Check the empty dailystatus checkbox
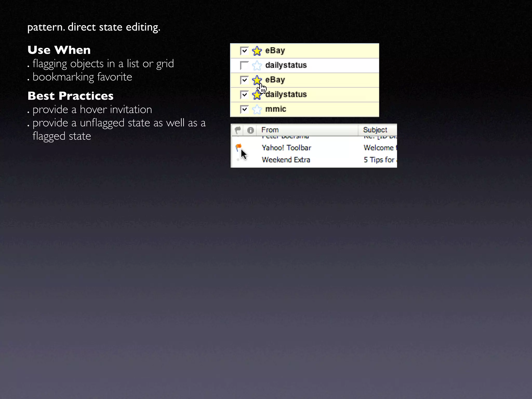The width and height of the screenshot is (532, 399). pos(244,65)
